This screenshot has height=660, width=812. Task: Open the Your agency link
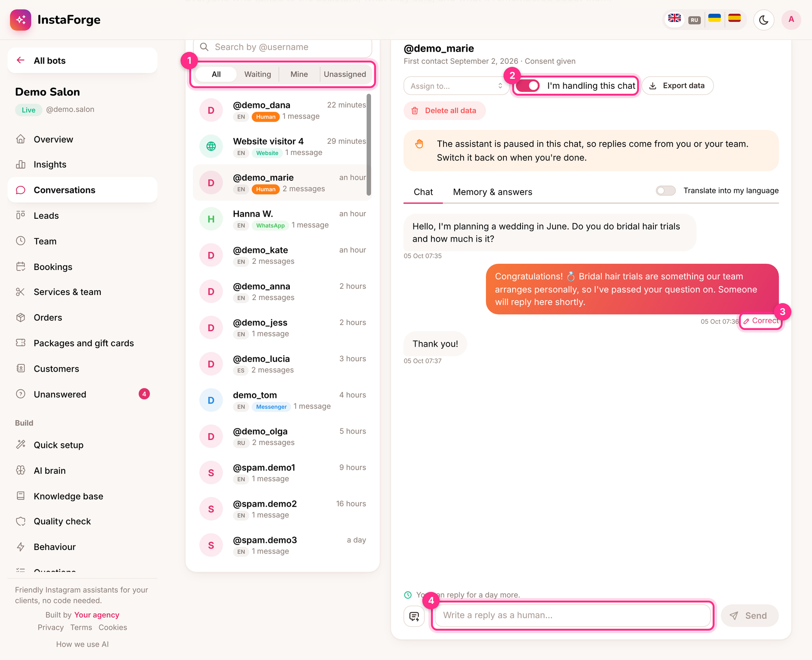coord(97,615)
